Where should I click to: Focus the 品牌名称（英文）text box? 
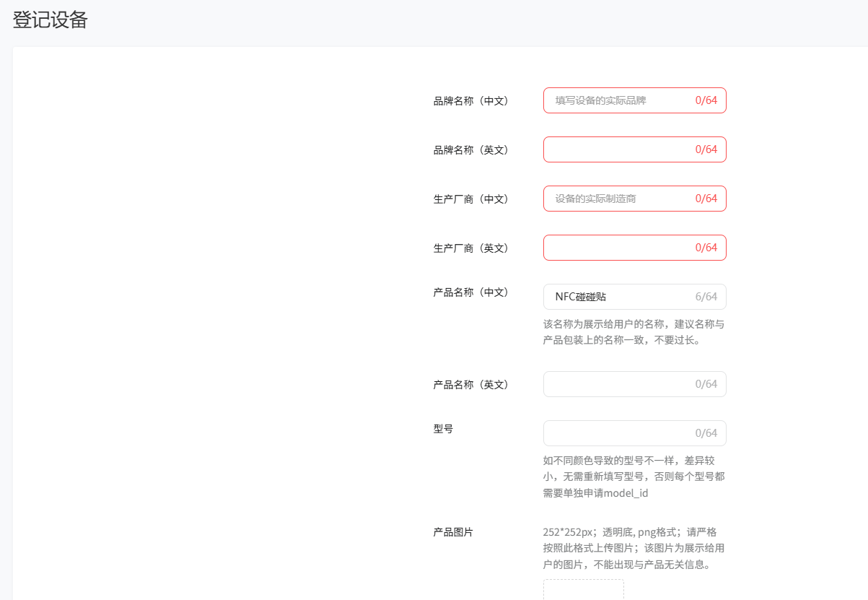pos(634,149)
